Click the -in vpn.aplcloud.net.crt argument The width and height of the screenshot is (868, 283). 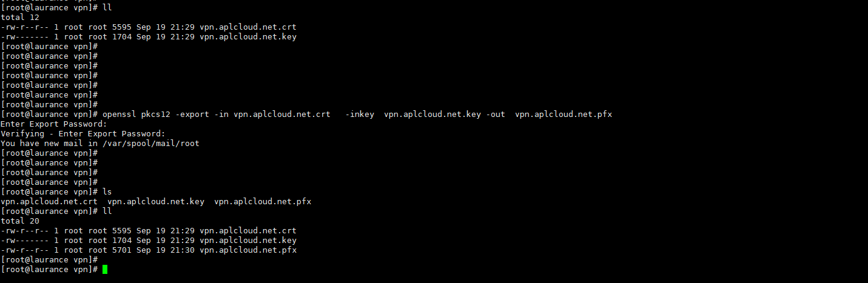pyautogui.click(x=272, y=115)
